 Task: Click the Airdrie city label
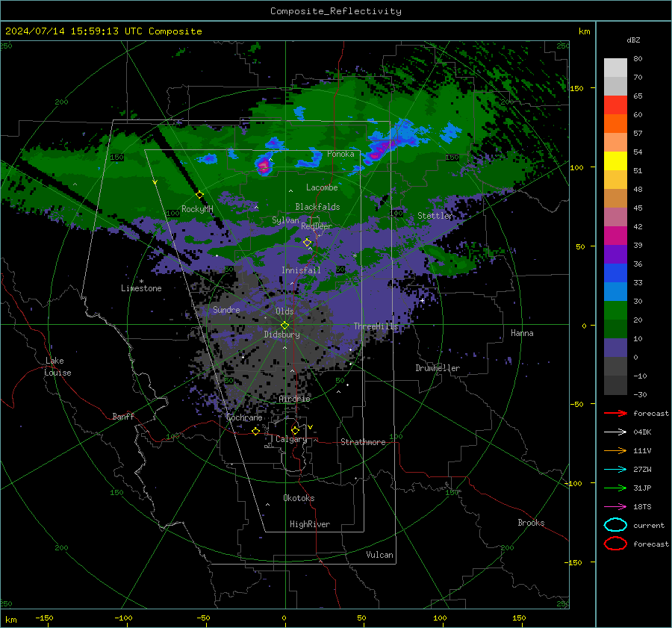coord(294,399)
